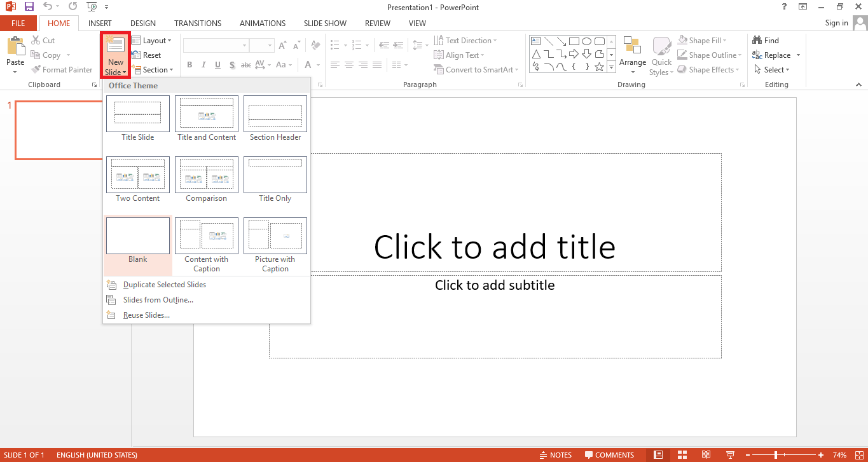Switch to the TRANSITIONS tab
868x462 pixels.
(198, 24)
